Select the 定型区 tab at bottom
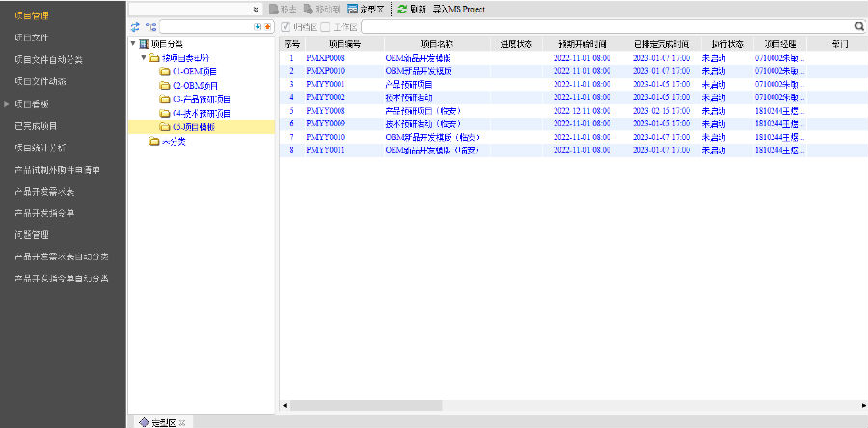The image size is (868, 428). pyautogui.click(x=162, y=422)
